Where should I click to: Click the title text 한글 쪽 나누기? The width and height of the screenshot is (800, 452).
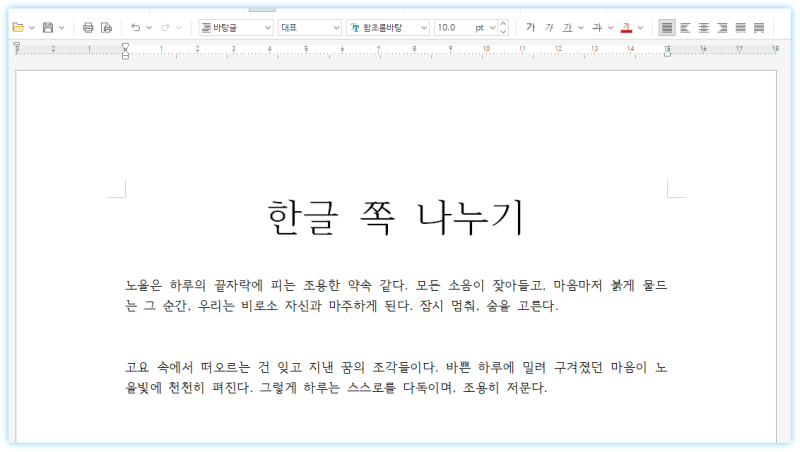(x=396, y=218)
